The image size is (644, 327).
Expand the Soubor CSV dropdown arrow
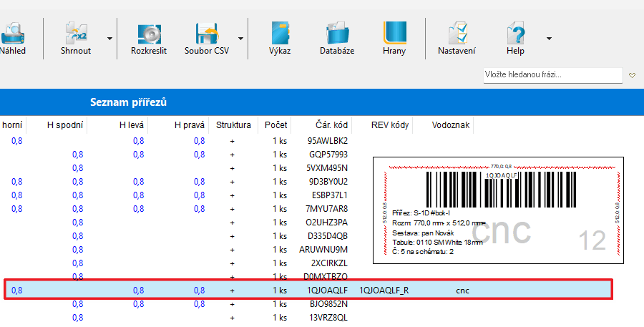[x=240, y=38]
